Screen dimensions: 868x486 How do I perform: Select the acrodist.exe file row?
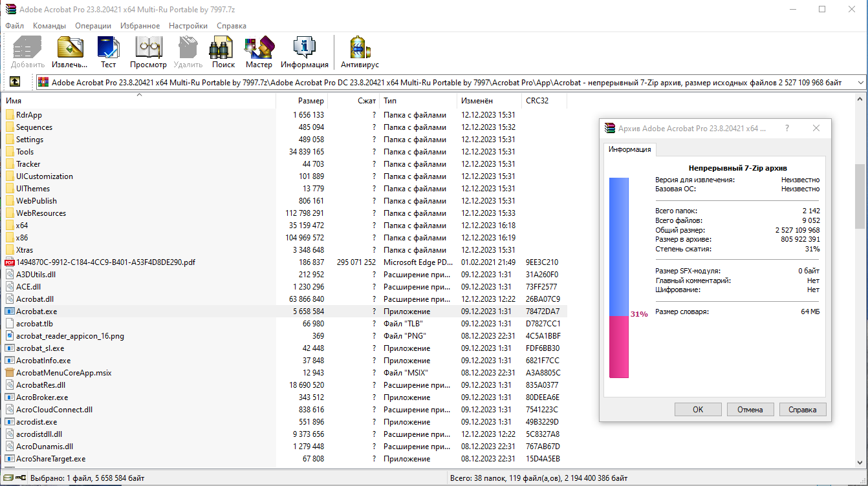pos(285,422)
